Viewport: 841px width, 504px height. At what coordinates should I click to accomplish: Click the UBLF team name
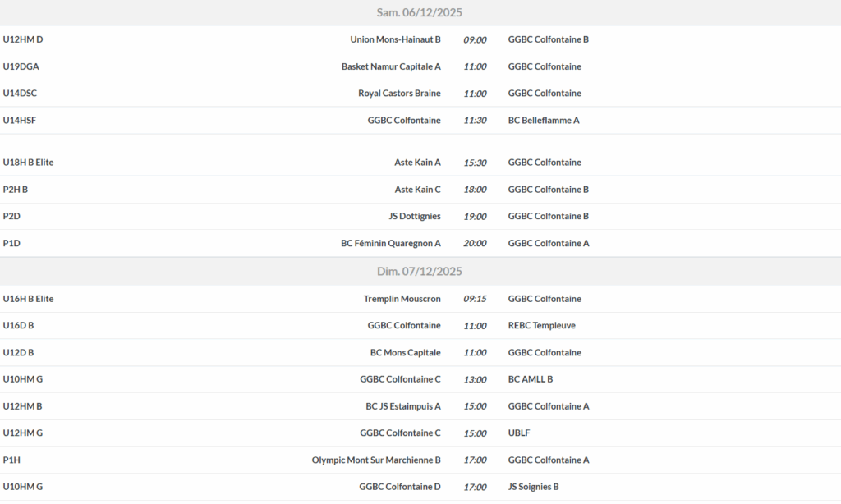point(520,433)
